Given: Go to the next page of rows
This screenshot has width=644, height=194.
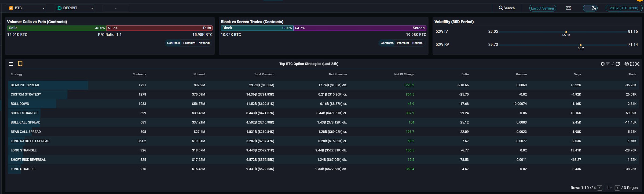Looking at the screenshot, I should [x=617, y=188].
